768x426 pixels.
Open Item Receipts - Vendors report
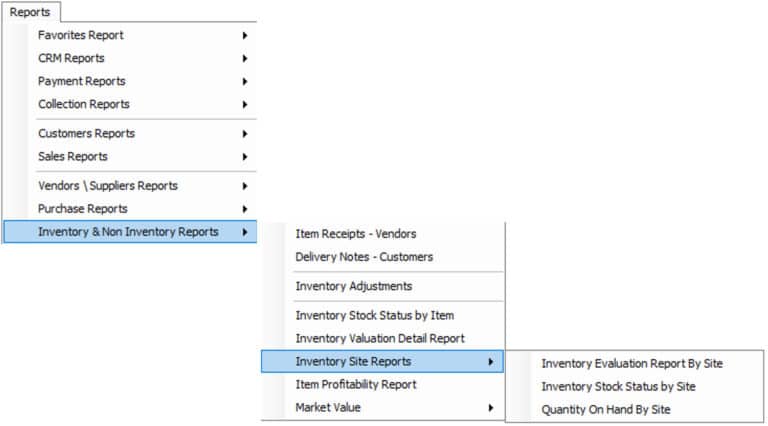[355, 234]
